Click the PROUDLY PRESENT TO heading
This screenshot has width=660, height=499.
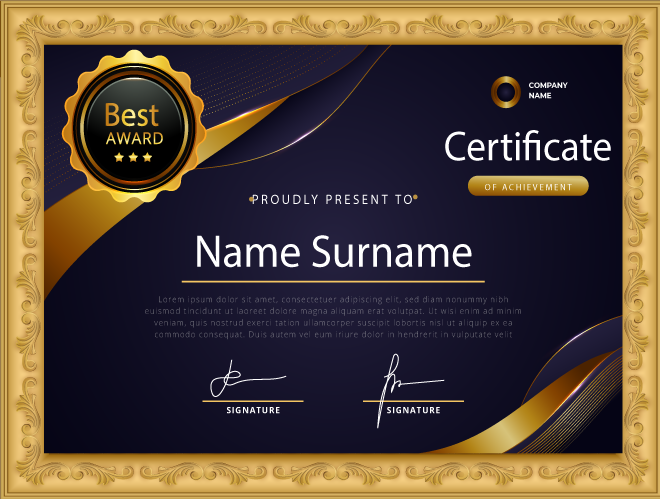point(332,200)
